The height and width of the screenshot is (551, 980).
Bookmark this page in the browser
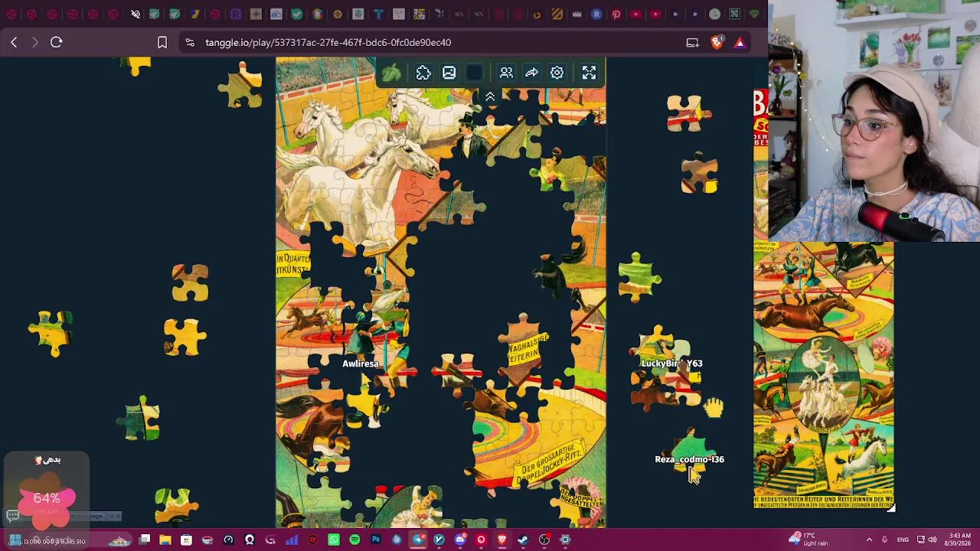pos(162,42)
